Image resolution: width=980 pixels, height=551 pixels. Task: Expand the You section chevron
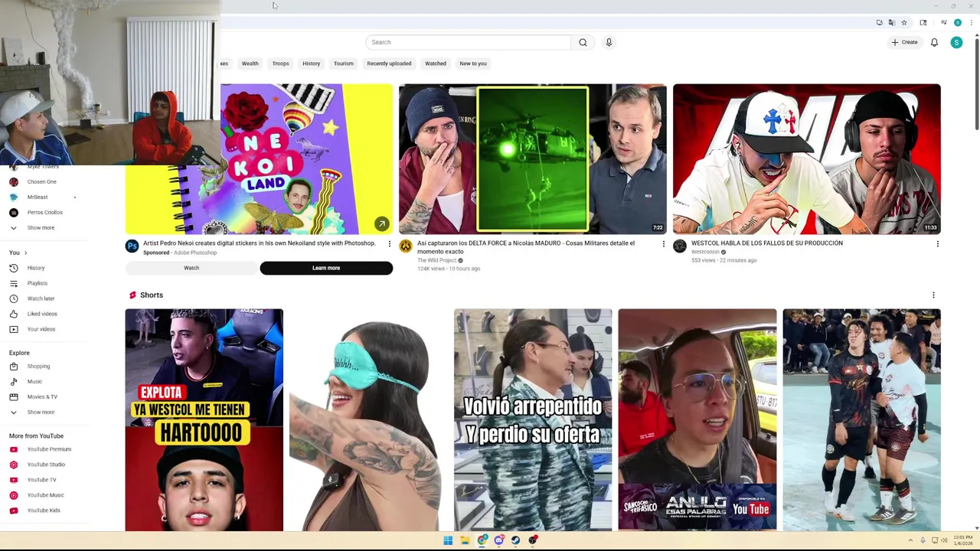click(x=25, y=253)
